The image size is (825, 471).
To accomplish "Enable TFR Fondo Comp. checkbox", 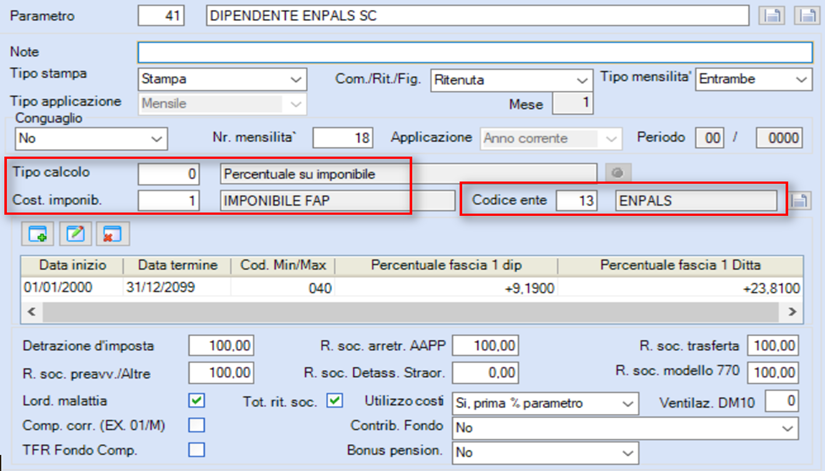I will pyautogui.click(x=197, y=449).
